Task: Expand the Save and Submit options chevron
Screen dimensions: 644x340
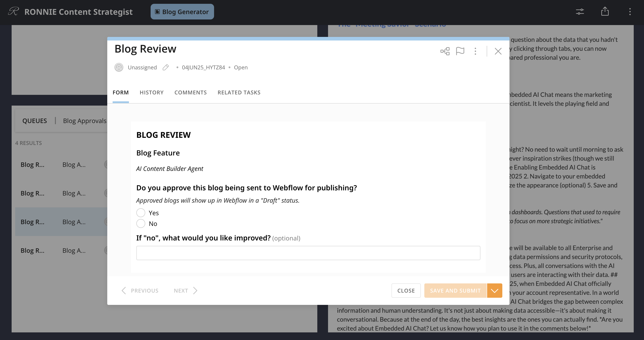Action: coord(494,291)
